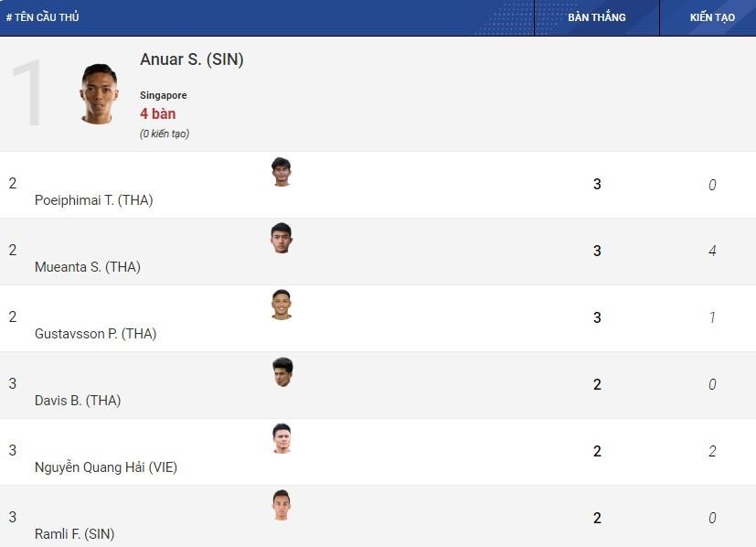The image size is (756, 547).
Task: Click Davis B. player photo
Action: pos(282,372)
